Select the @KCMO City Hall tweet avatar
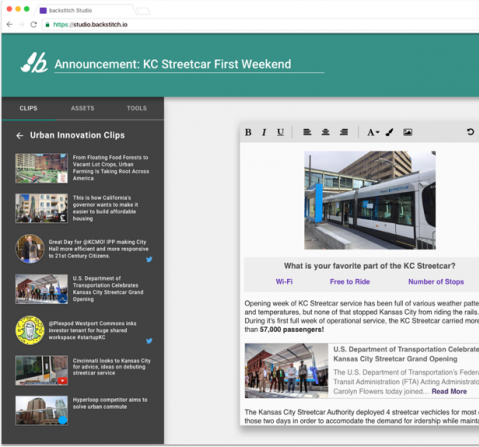Image resolution: width=479 pixels, height=447 pixels. pyautogui.click(x=30, y=249)
